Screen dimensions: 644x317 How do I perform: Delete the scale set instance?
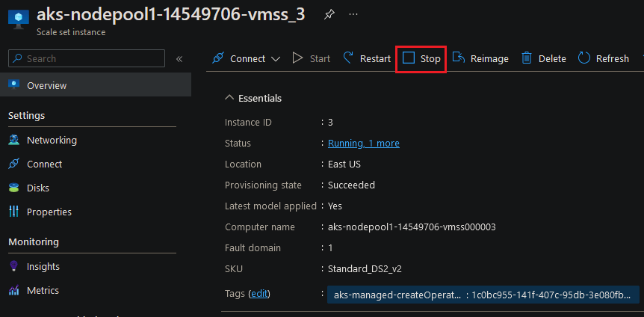(543, 58)
